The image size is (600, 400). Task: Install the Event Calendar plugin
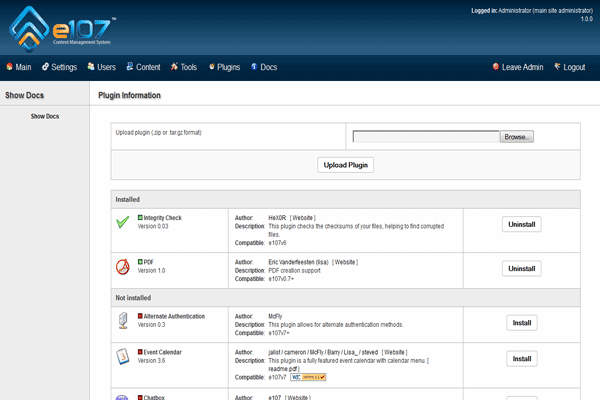521,358
